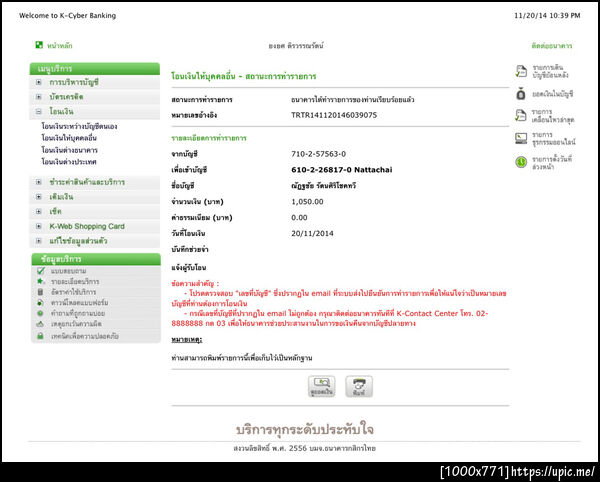Collapse the โอนเงิน menu section

[x=39, y=112]
